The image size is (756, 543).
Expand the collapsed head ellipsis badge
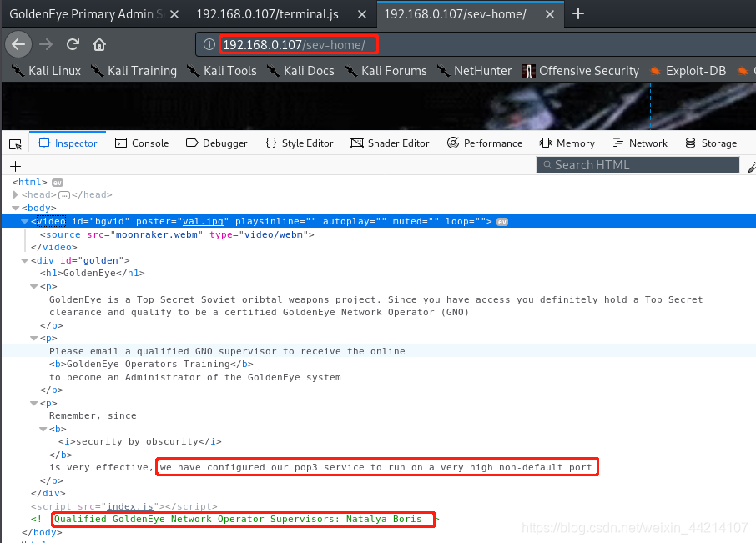point(64,195)
